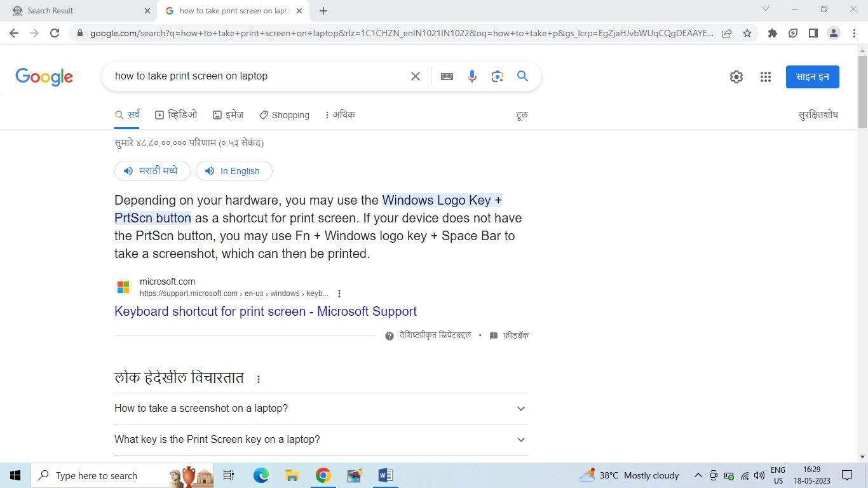
Task: Open more options for microsoft.com result
Action: (339, 294)
